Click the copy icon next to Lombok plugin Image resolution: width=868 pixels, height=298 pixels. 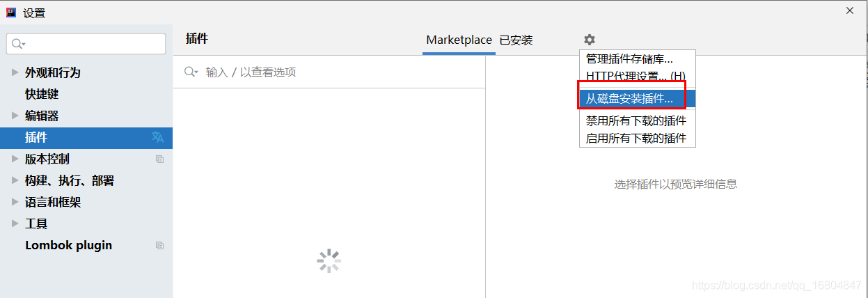pyautogui.click(x=160, y=245)
